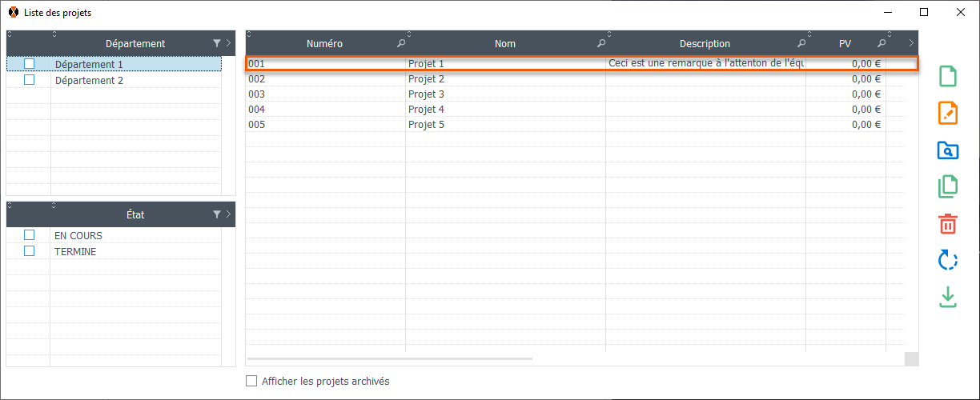Click the duplicate project icon
The height and width of the screenshot is (400, 980).
tap(947, 187)
